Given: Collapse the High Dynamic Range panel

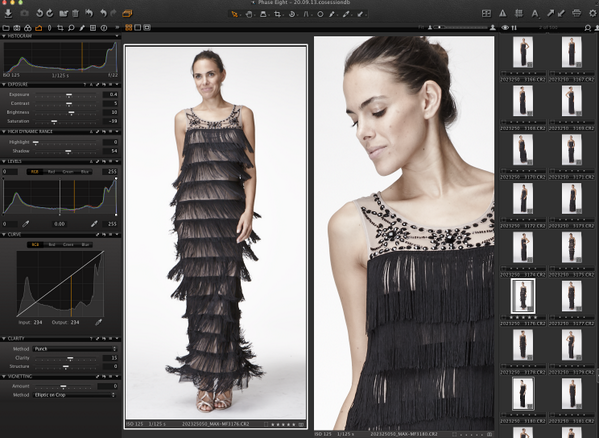Looking at the screenshot, I should (3, 131).
